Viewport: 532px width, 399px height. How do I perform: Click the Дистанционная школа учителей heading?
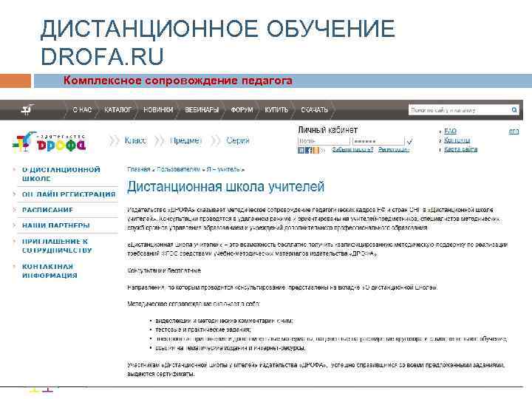click(x=225, y=187)
